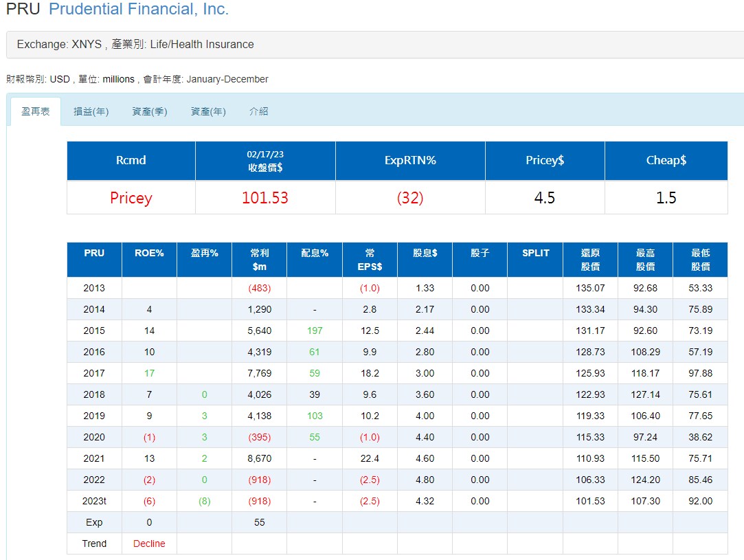The image size is (744, 560).
Task: Click the PRU table header cell
Action: click(94, 260)
